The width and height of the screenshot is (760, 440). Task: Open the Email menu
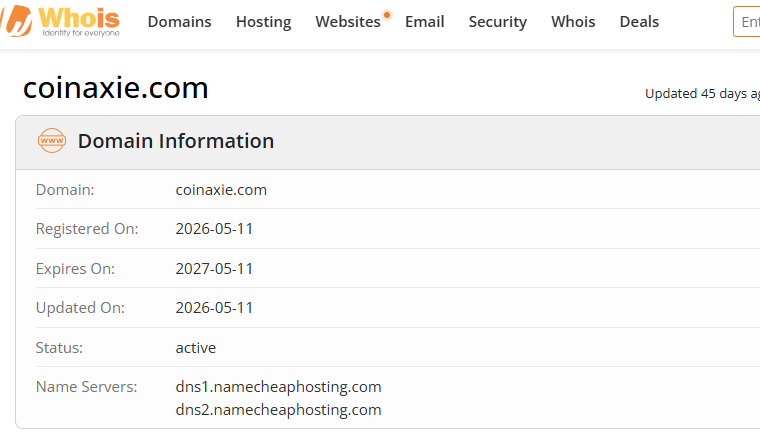pos(425,22)
